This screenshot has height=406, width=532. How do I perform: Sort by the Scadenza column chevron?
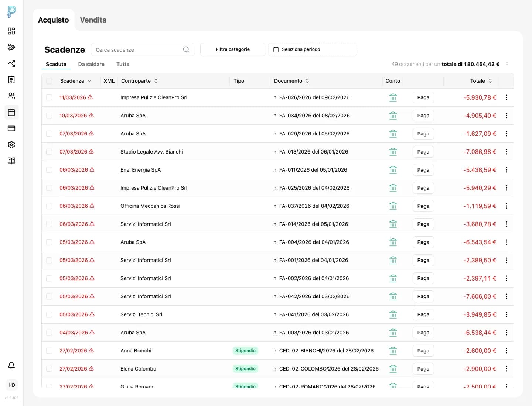click(89, 81)
